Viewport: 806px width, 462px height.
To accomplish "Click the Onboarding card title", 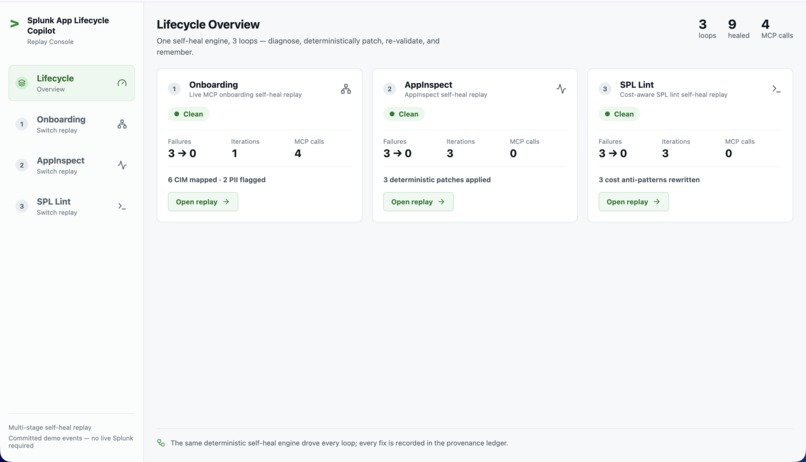I will click(x=213, y=84).
